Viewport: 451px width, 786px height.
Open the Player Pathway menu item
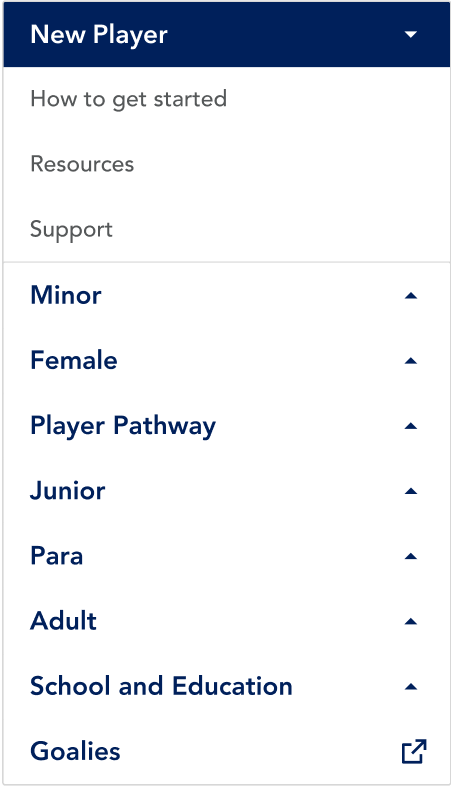(123, 427)
